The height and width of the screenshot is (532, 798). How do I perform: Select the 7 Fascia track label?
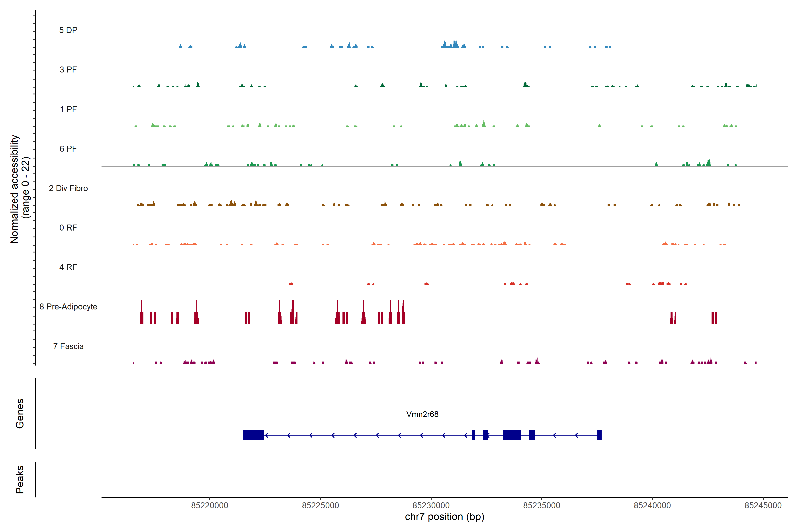click(x=68, y=346)
